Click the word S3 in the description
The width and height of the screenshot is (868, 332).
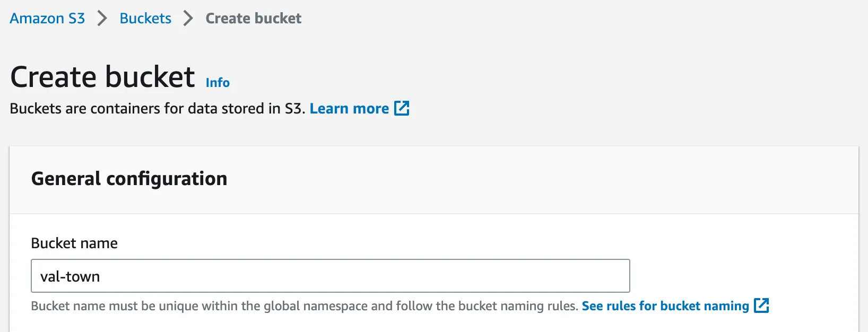click(294, 109)
